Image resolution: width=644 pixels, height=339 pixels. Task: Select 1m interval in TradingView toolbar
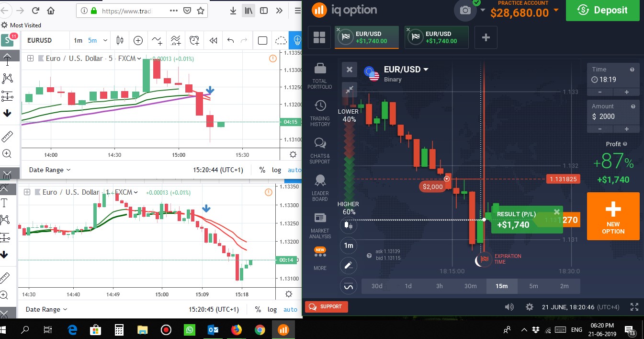(x=78, y=41)
